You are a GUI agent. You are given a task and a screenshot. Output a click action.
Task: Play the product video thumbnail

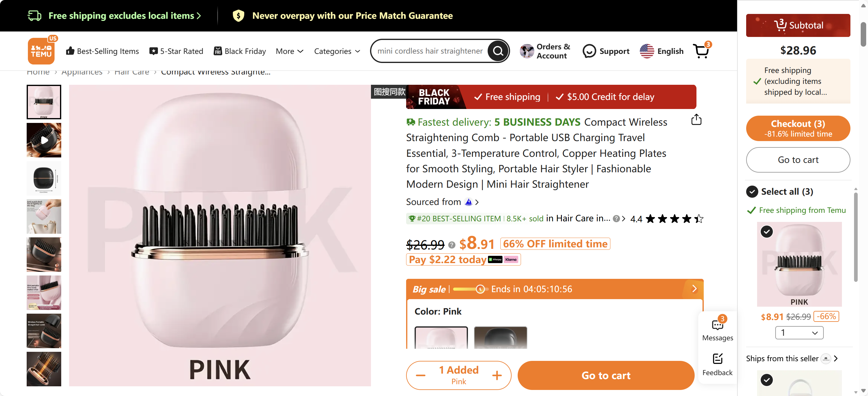(x=44, y=140)
